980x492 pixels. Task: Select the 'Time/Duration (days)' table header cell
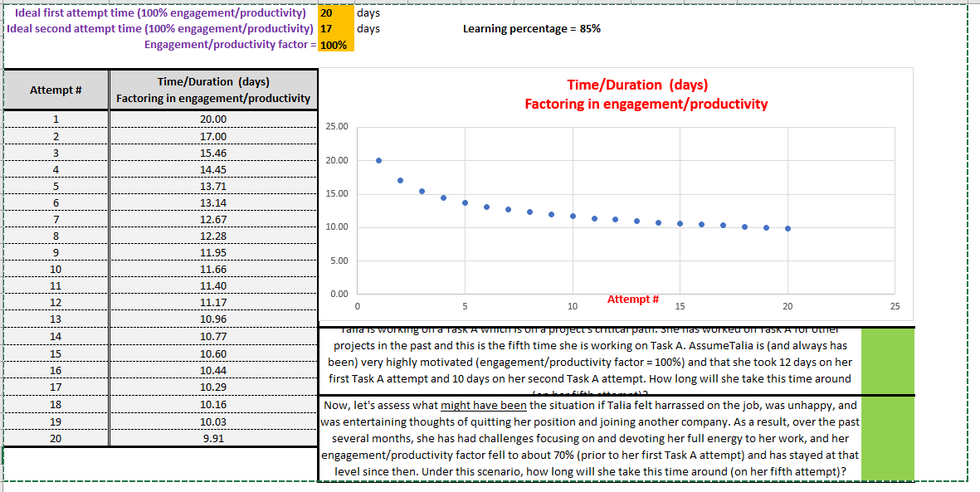pyautogui.click(x=213, y=90)
